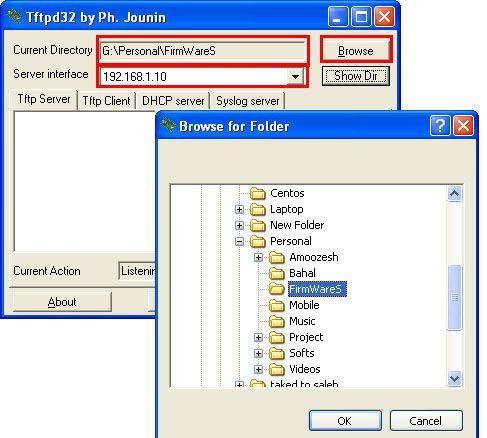Click the Show Dir button
Image resolution: width=487 pixels, height=438 pixels.
pos(356,76)
